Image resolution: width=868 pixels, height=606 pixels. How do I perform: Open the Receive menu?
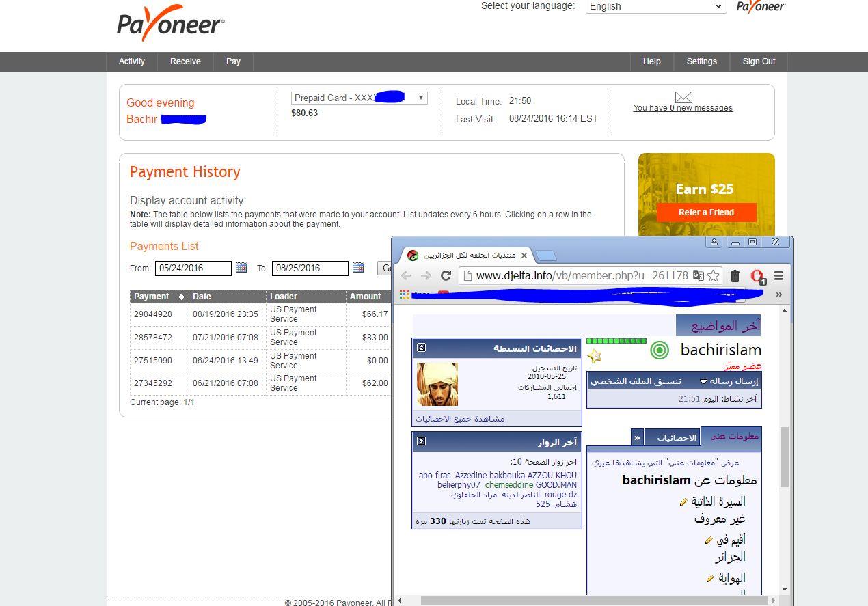[185, 61]
